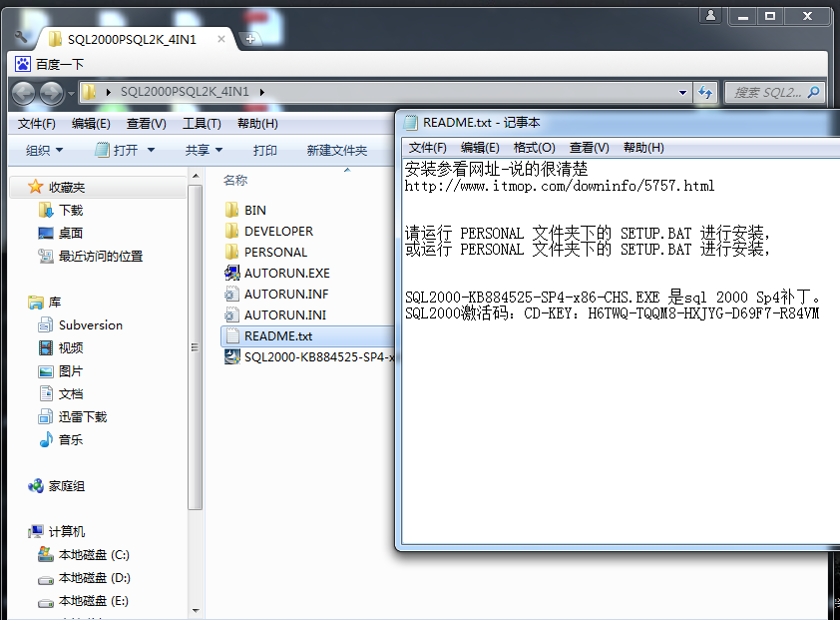Open the 共享 dropdown

(x=204, y=150)
